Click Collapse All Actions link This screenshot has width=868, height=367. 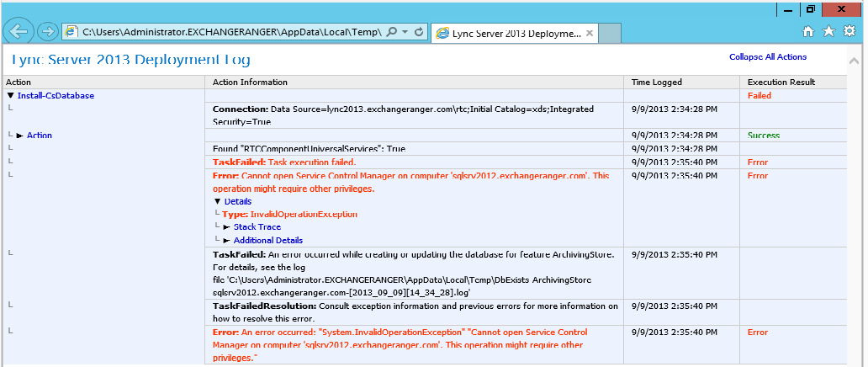coord(768,56)
